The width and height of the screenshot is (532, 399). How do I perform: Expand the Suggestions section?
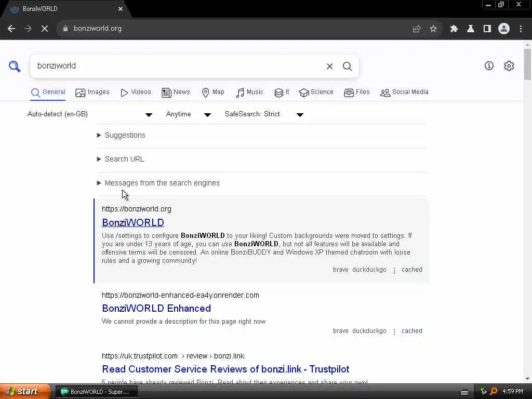(121, 136)
